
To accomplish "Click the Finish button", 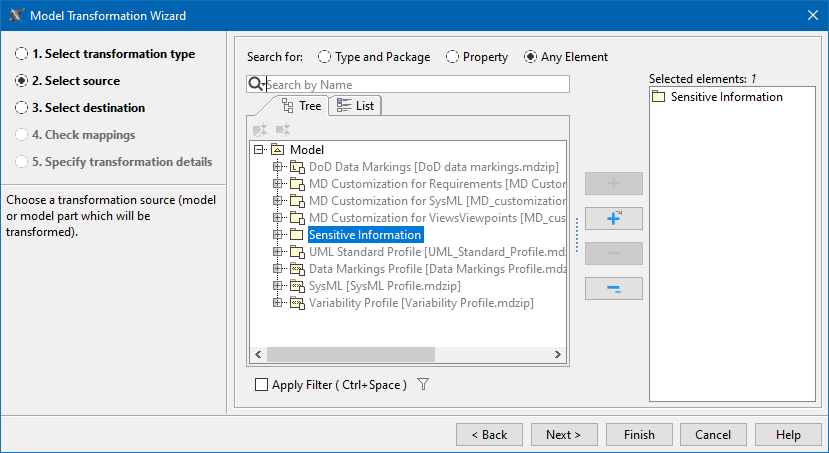I will click(638, 435).
